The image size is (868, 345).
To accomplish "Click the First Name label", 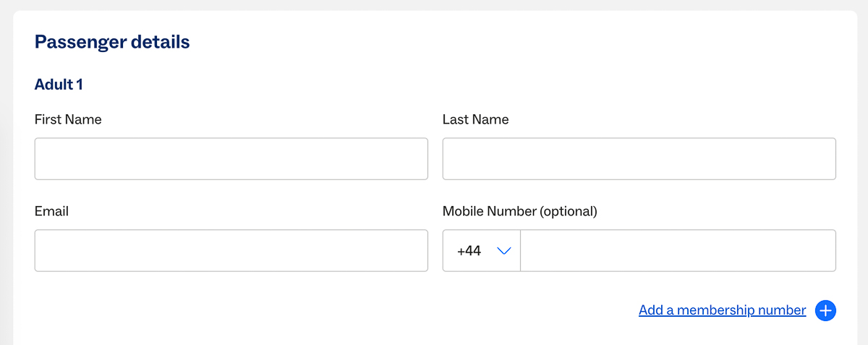I will pos(68,119).
